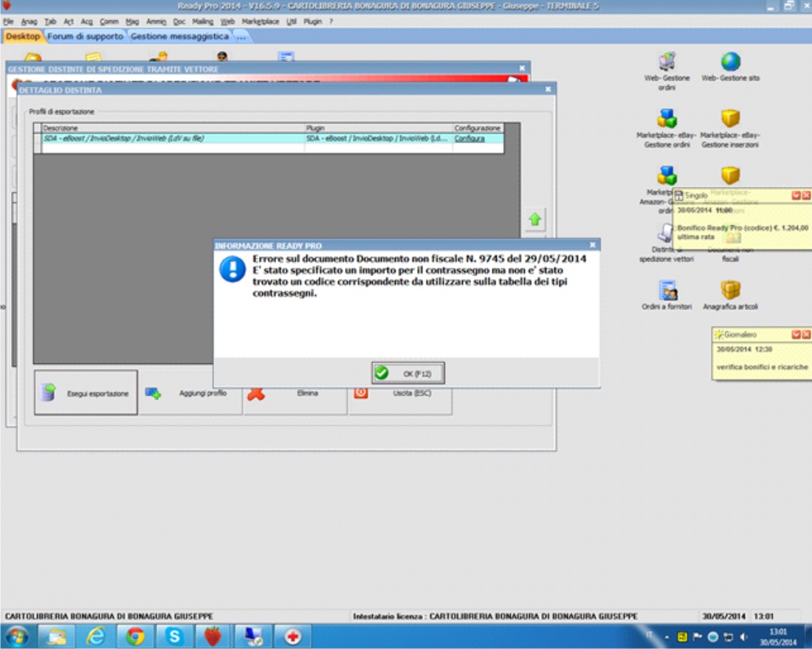This screenshot has width=812, height=649.
Task: Switch to Gestione messaggistica tab
Action: pyautogui.click(x=179, y=36)
